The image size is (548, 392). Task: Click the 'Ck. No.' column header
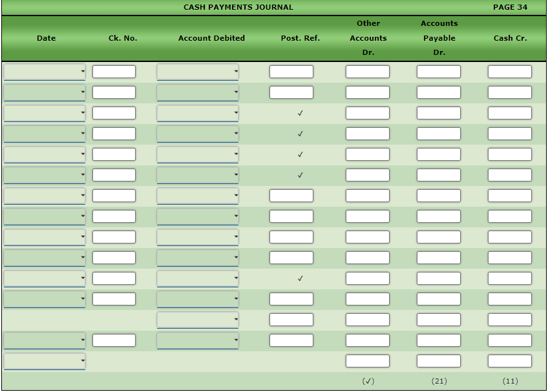click(x=123, y=37)
